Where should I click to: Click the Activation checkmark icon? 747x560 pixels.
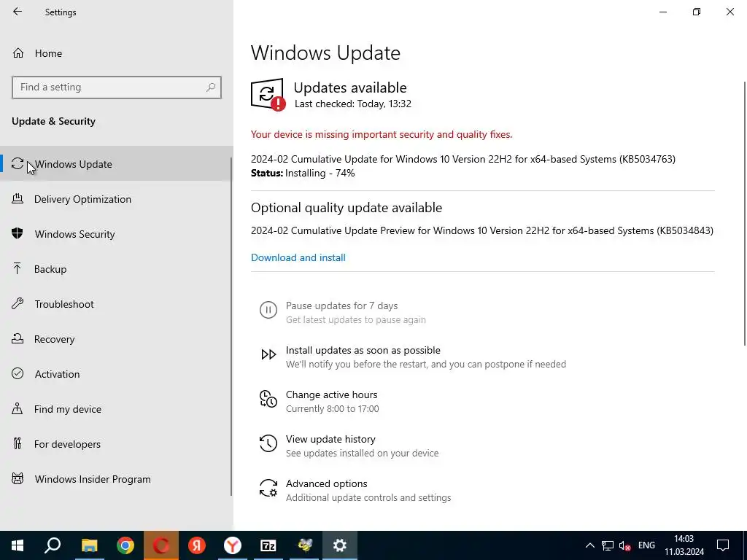pos(18,373)
